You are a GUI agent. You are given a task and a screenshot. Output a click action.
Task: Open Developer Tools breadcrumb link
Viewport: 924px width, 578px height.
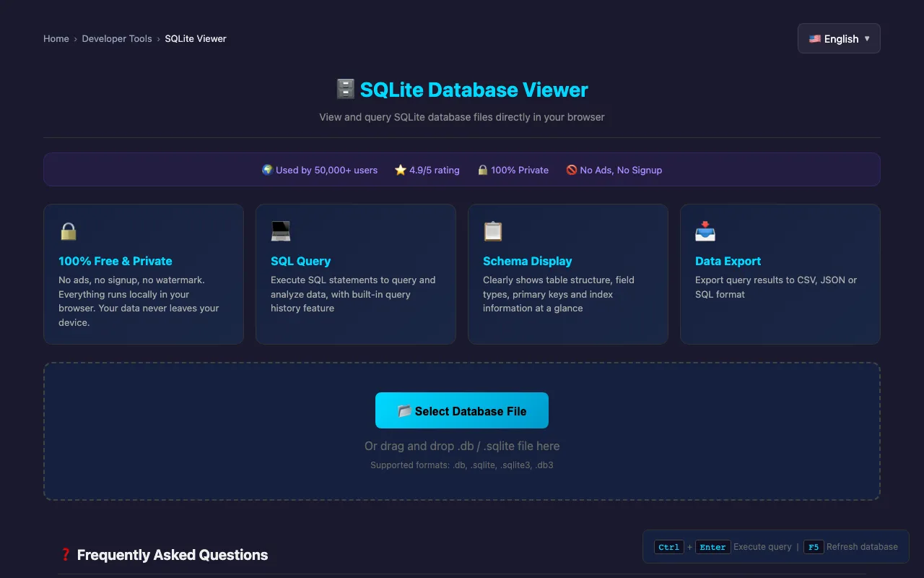tap(117, 39)
